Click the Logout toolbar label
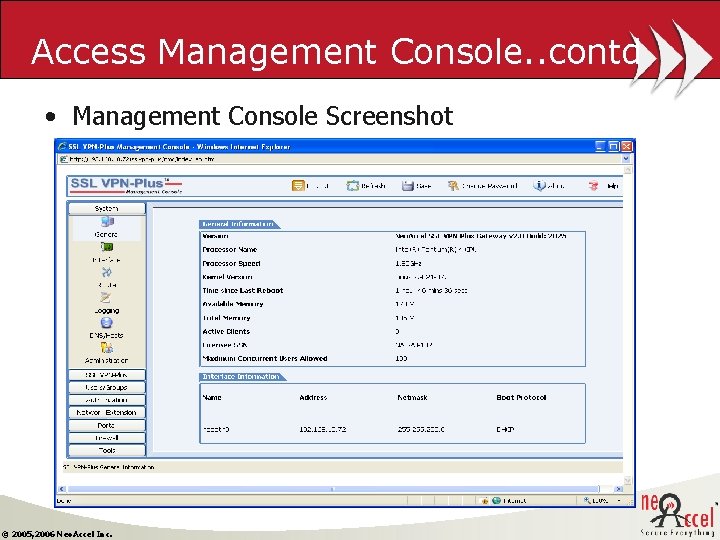 318,186
